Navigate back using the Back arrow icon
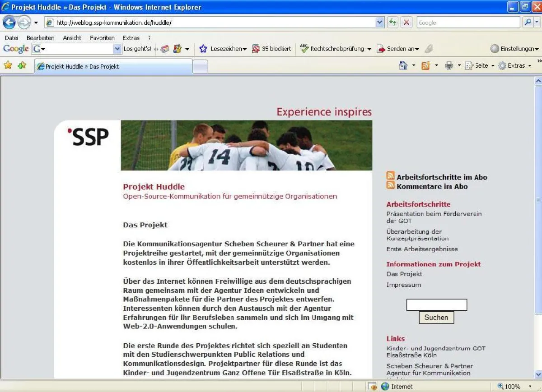 [9, 22]
